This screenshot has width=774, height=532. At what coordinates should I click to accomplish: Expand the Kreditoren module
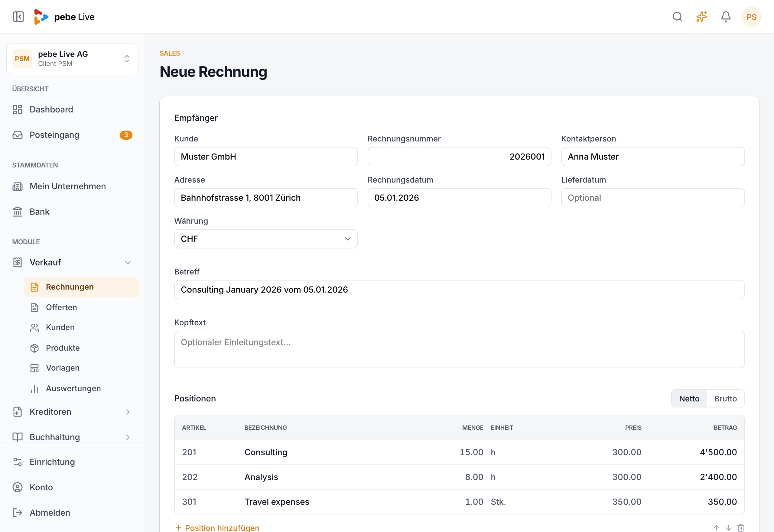click(x=72, y=412)
